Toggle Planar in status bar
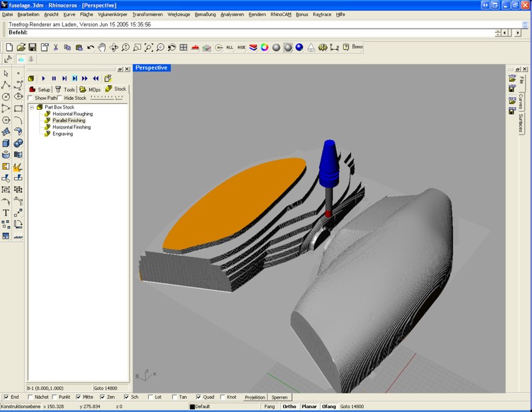The width and height of the screenshot is (532, 412). [x=309, y=406]
